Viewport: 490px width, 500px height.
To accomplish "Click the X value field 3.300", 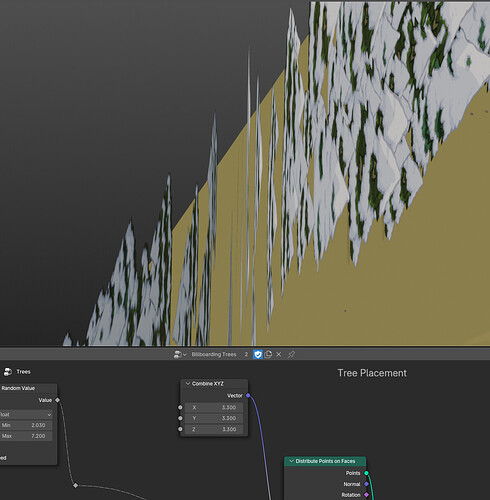I will 214,407.
